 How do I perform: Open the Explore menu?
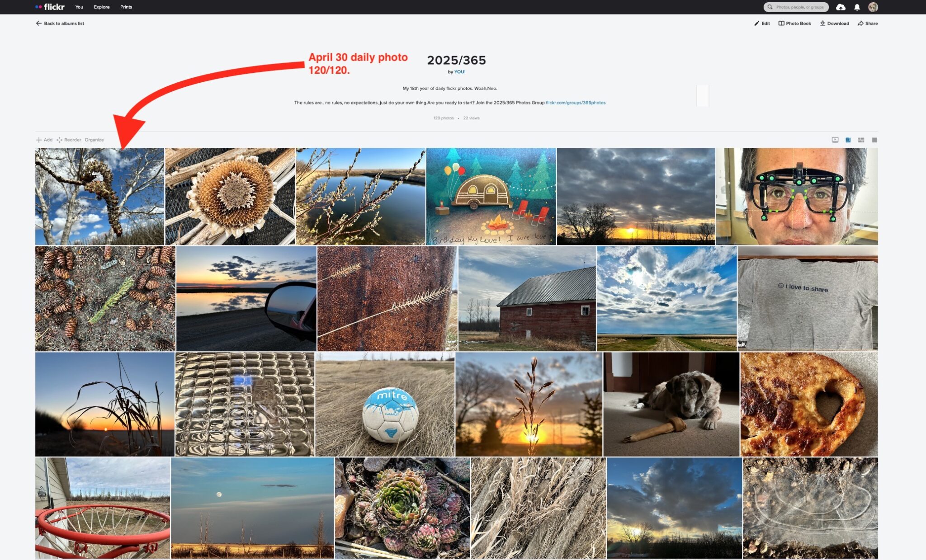[102, 7]
